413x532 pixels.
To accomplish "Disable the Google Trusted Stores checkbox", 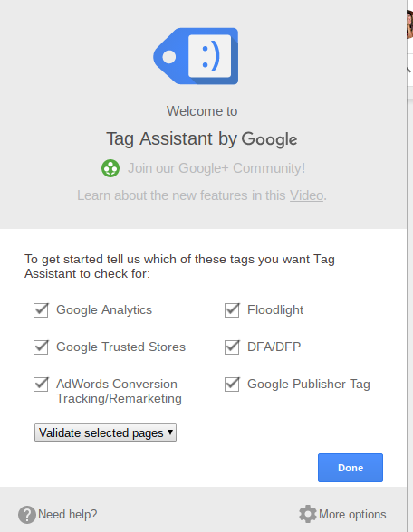I will 41,347.
